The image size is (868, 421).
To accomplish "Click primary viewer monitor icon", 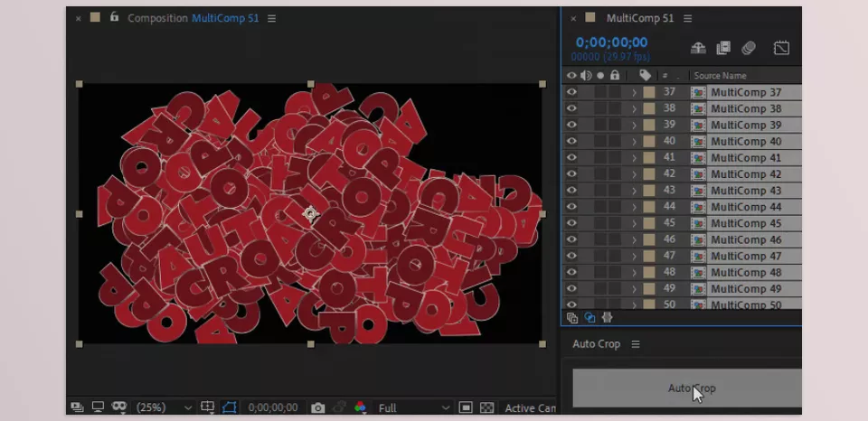I will pos(98,407).
